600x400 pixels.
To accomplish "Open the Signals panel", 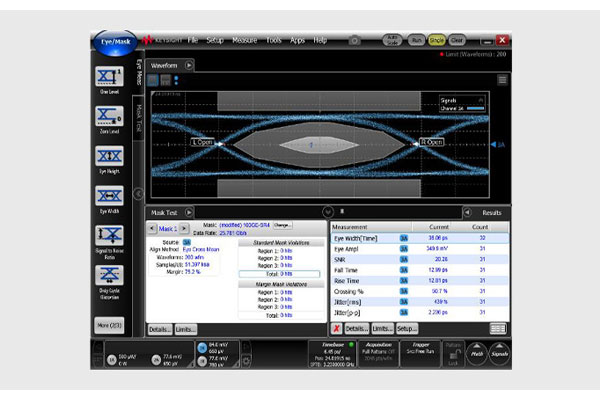I will pyautogui.click(x=499, y=353).
